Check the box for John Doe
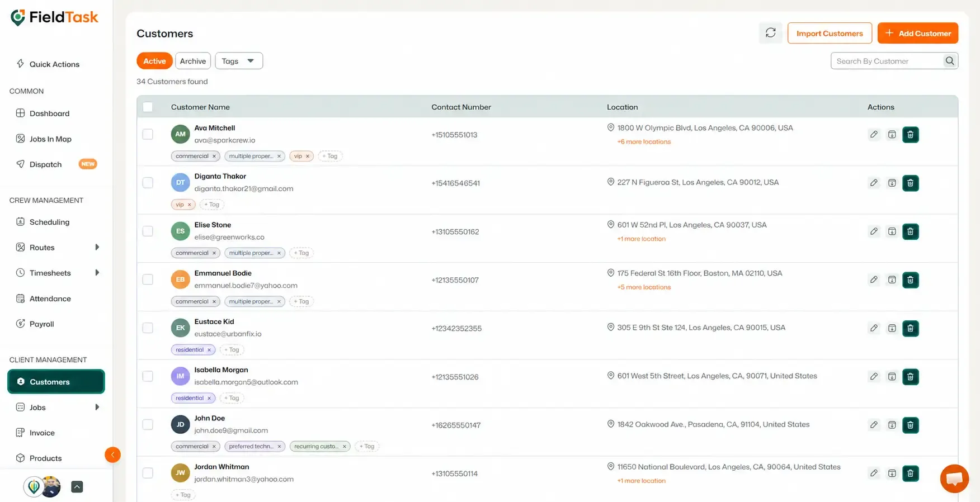This screenshot has height=502, width=980. pyautogui.click(x=148, y=425)
